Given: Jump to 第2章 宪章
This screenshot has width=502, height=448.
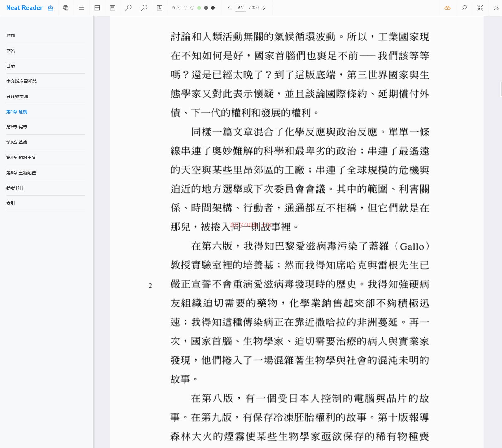Looking at the screenshot, I should [45, 127].
